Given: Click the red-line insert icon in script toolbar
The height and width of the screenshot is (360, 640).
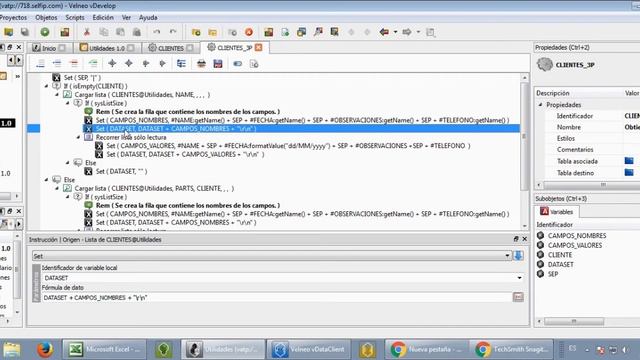Looking at the screenshot, I should [74, 64].
